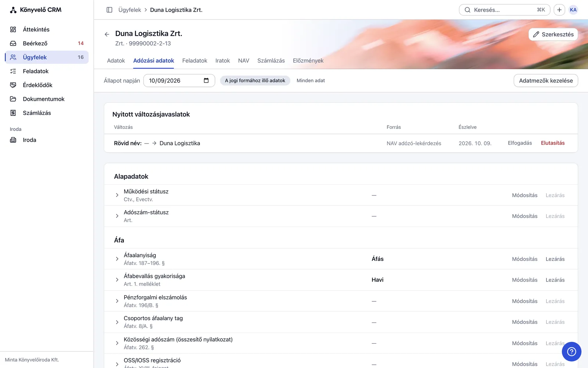
Task: Switch to the Feladatok tab
Action: pyautogui.click(x=195, y=61)
